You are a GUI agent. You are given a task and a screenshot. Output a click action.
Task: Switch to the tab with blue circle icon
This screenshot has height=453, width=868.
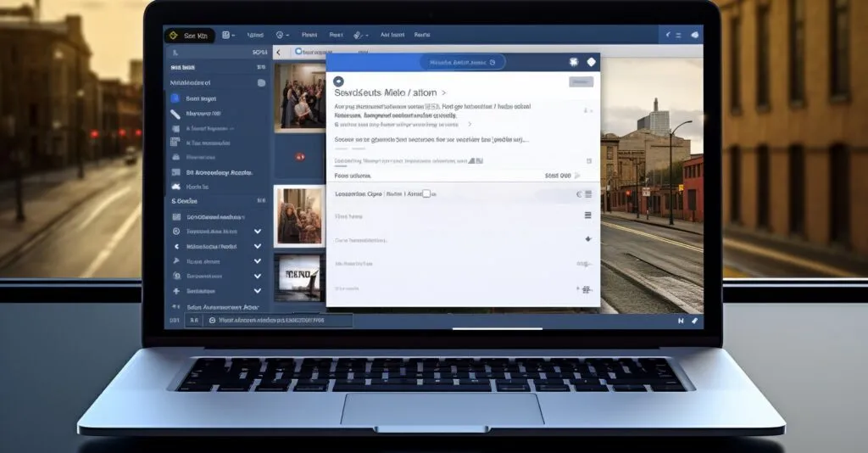point(312,52)
